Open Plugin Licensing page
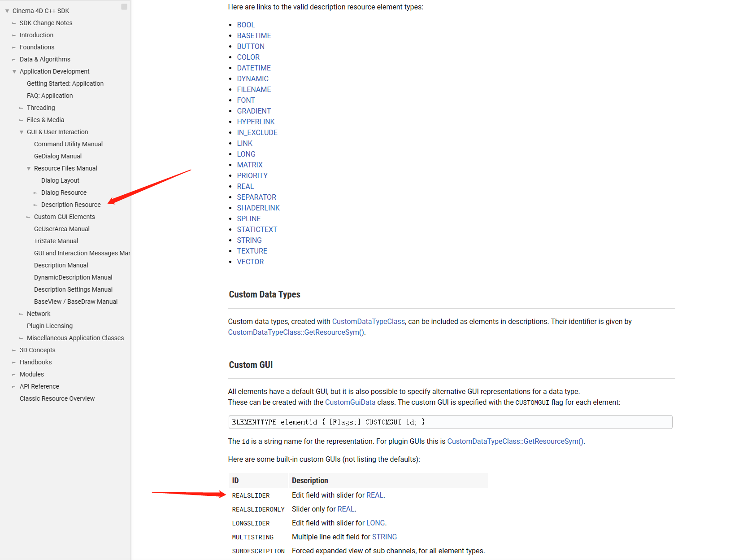The width and height of the screenshot is (756, 560). [50, 326]
